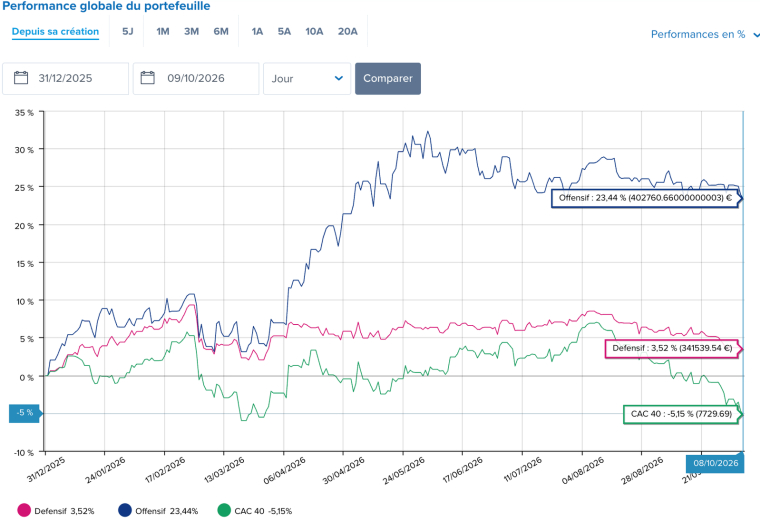Click the 35 % y-axis label
Image resolution: width=760 pixels, height=522 pixels.
(24, 112)
